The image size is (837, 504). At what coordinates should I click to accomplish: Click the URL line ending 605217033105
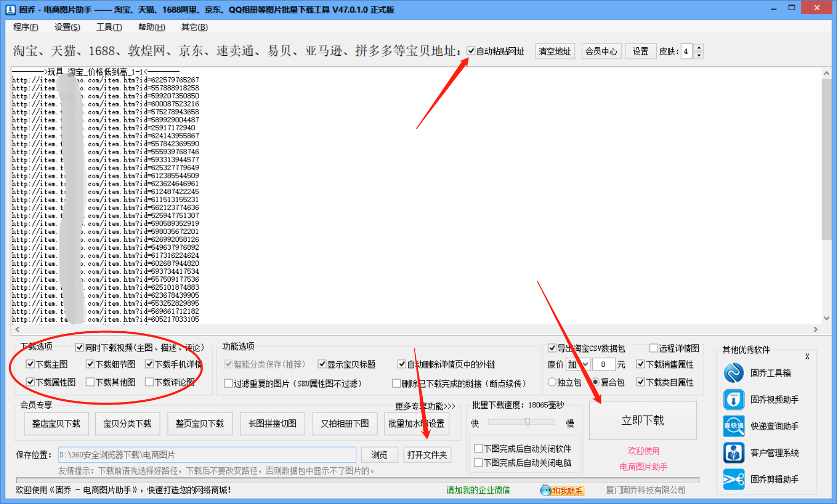click(x=105, y=319)
